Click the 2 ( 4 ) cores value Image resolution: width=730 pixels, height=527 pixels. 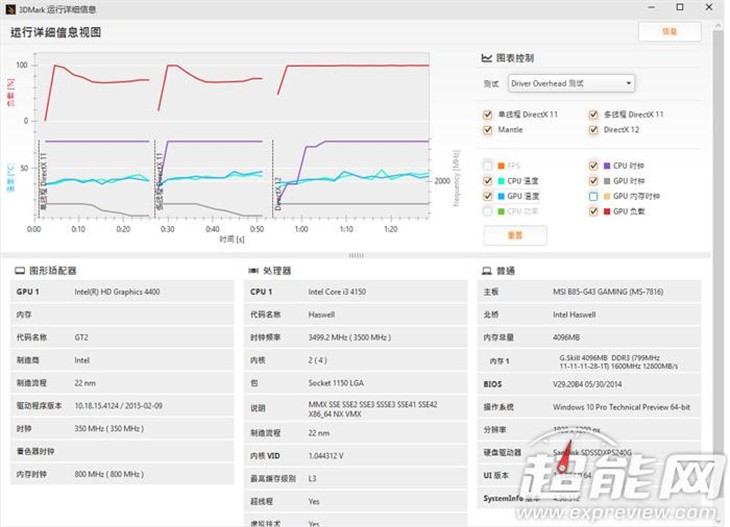(318, 360)
